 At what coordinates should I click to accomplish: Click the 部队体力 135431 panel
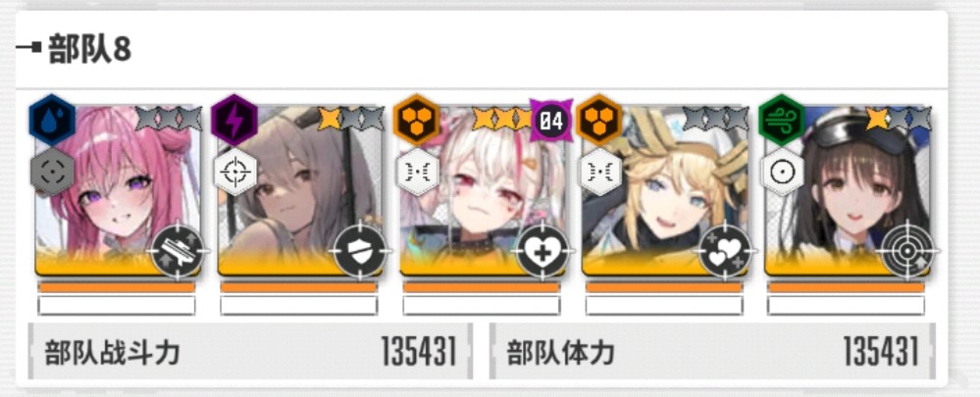coord(712,352)
